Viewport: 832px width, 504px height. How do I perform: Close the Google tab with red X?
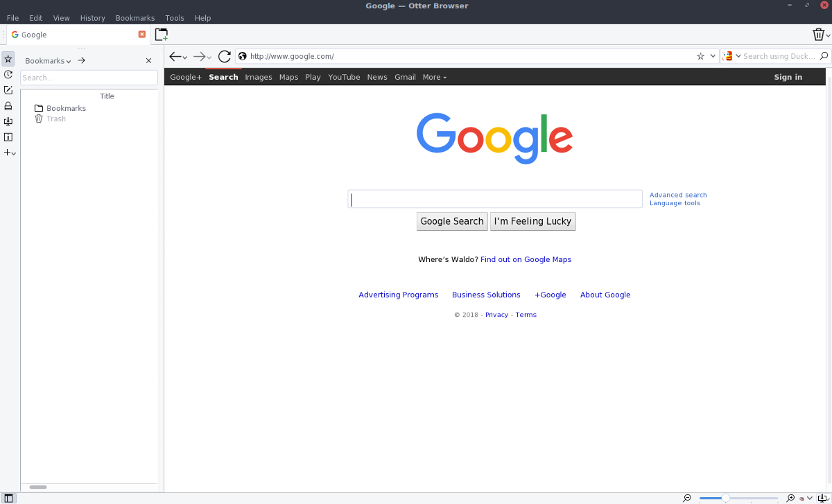coord(142,35)
